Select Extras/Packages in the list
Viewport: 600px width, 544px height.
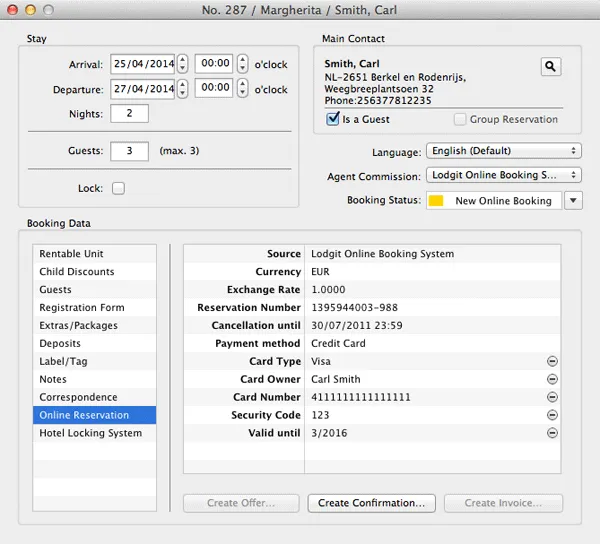[x=95, y=326]
